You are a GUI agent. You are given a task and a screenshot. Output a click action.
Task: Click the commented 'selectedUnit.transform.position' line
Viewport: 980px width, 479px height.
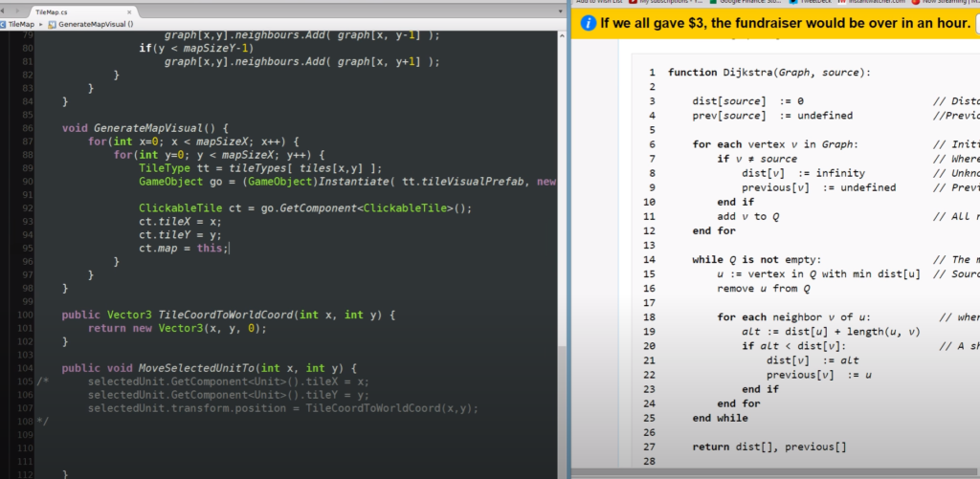pyautogui.click(x=283, y=408)
